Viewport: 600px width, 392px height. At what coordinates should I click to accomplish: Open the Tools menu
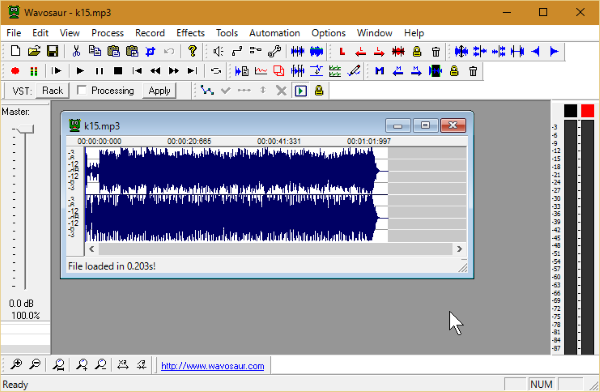pyautogui.click(x=227, y=33)
